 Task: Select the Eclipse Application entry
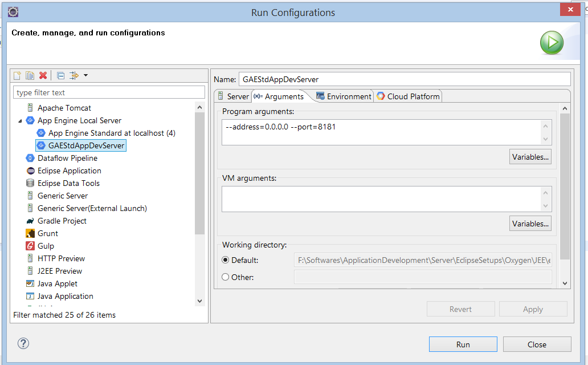point(70,171)
